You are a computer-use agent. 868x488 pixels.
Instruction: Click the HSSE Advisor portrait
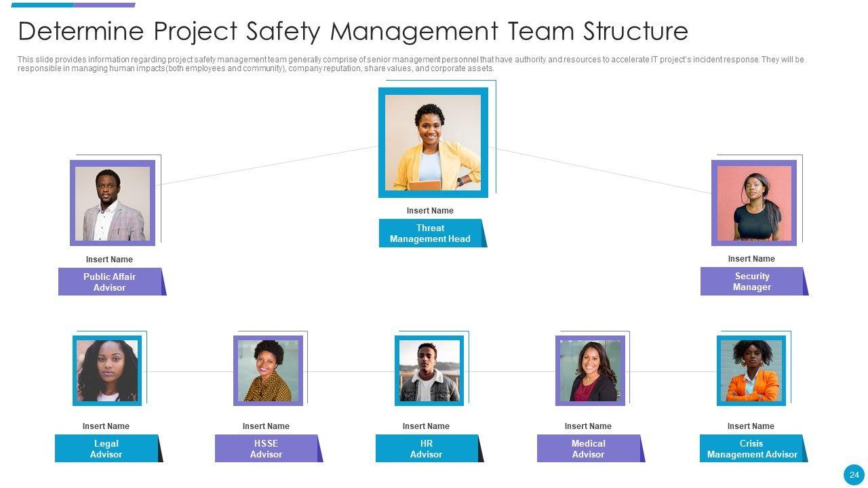(268, 371)
